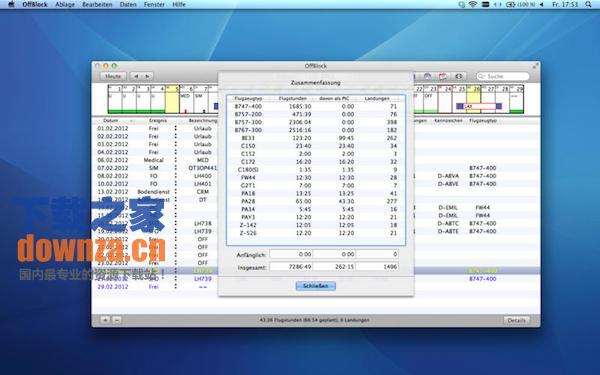Click Anfänglich Landungen field showing 0
The width and height of the screenshot is (600, 375).
coord(377,254)
